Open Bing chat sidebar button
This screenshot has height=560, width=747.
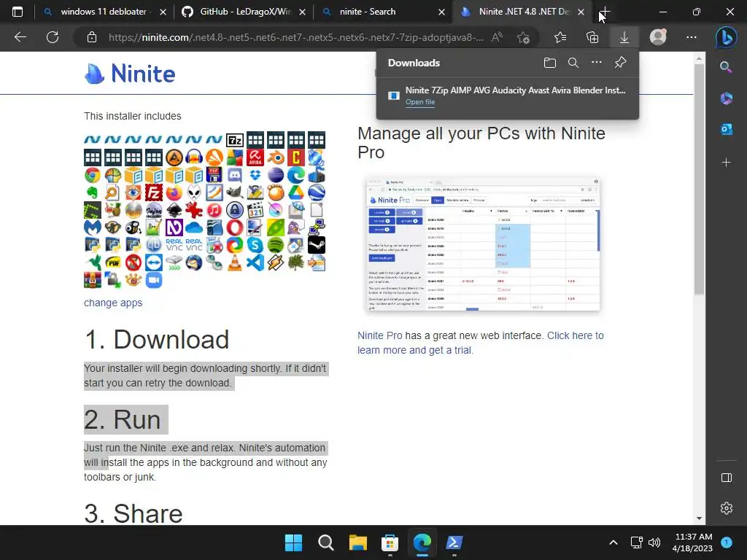[x=726, y=37]
